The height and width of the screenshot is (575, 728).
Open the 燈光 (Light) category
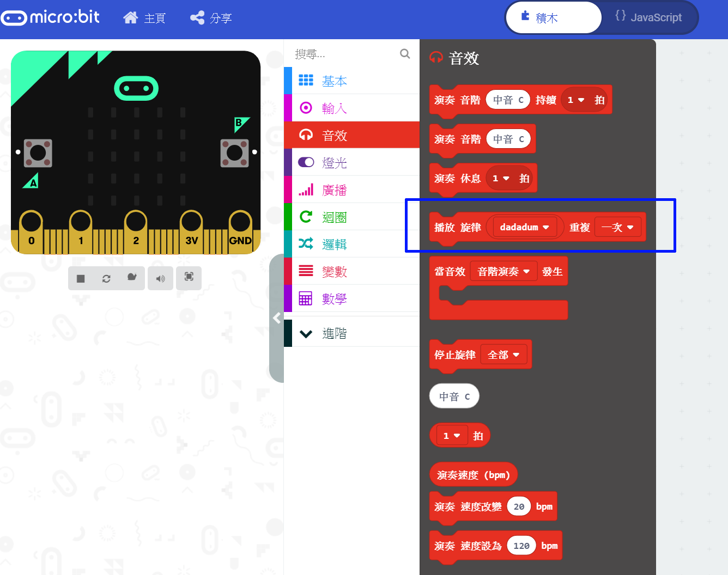pyautogui.click(x=335, y=162)
